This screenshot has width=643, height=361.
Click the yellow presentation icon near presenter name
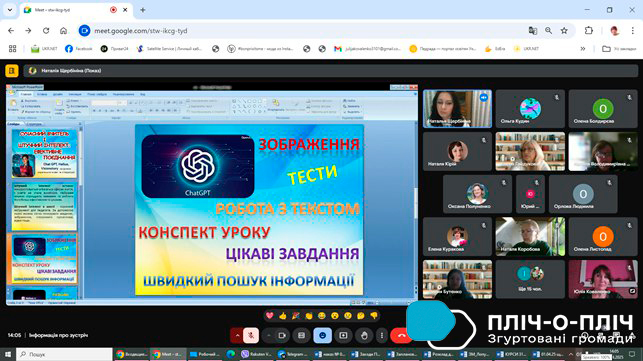(x=12, y=71)
